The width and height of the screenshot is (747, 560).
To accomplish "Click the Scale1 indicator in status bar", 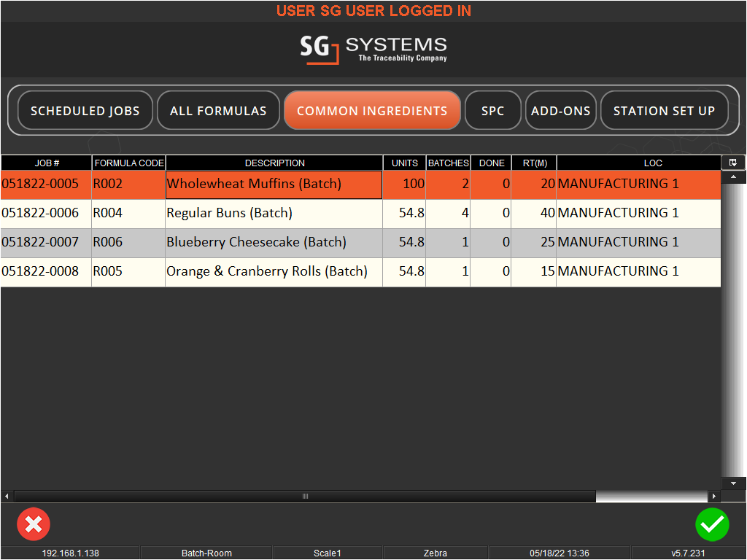I will click(327, 553).
